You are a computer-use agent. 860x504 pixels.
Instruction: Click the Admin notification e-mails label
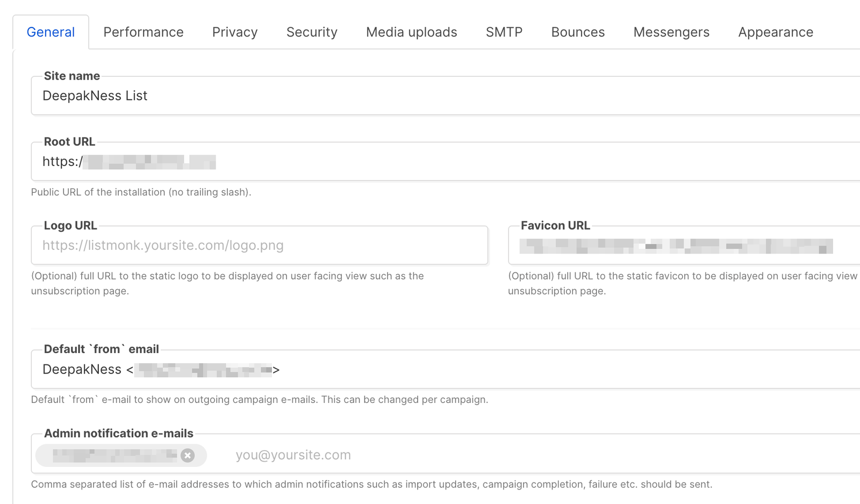point(119,433)
